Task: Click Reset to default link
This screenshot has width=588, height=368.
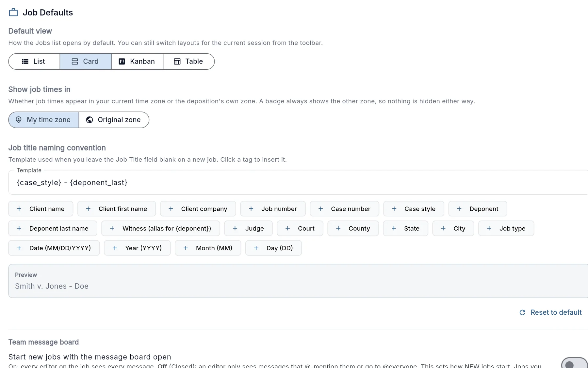Action: [550, 312]
